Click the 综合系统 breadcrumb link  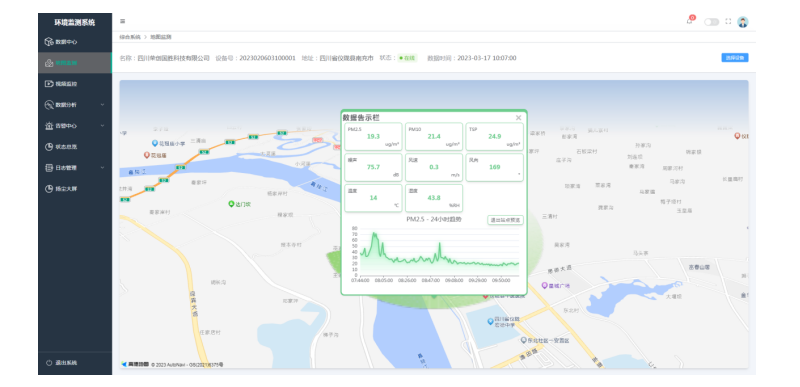130,37
